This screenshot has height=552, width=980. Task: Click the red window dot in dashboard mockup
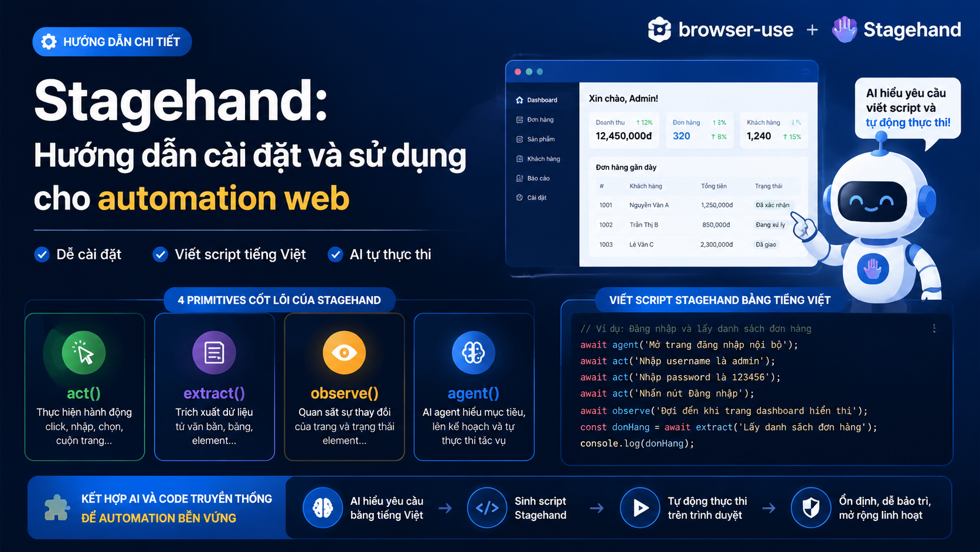click(518, 72)
